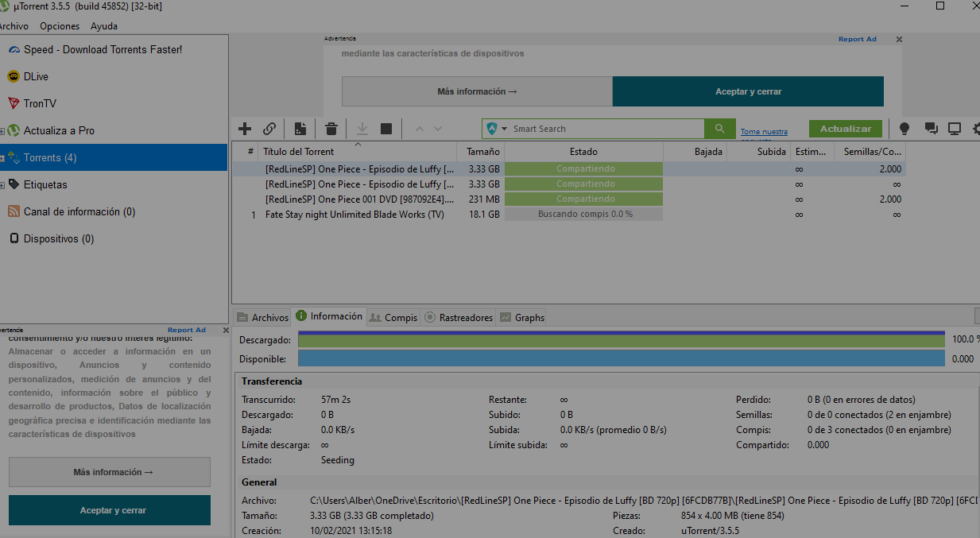Screen dimensions: 980x538
Task: Click the Descargado progress bar
Action: pyautogui.click(x=621, y=339)
